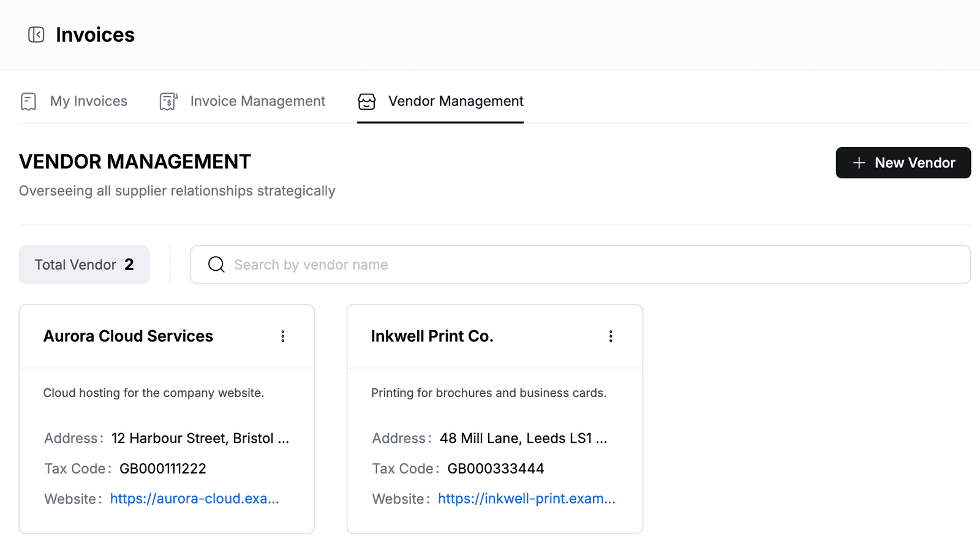Click the Vendor Management storefront icon
The width and height of the screenshot is (980, 544).
[x=367, y=101]
